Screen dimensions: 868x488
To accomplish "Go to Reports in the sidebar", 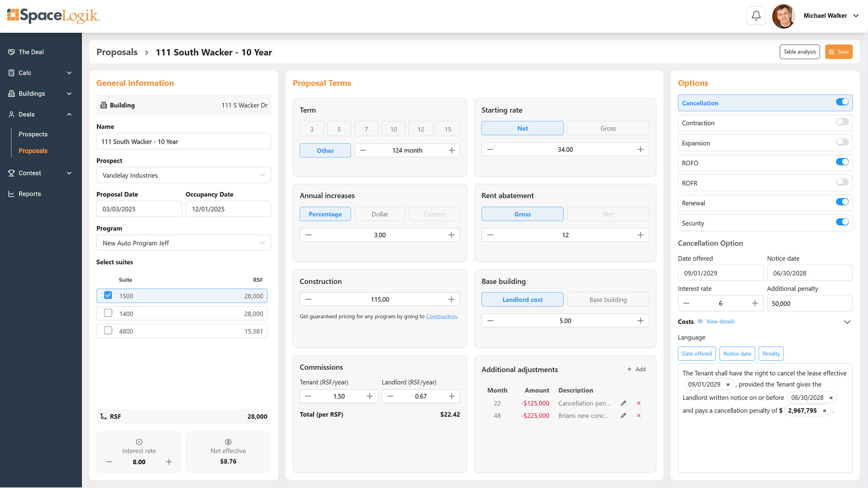I will coord(30,194).
